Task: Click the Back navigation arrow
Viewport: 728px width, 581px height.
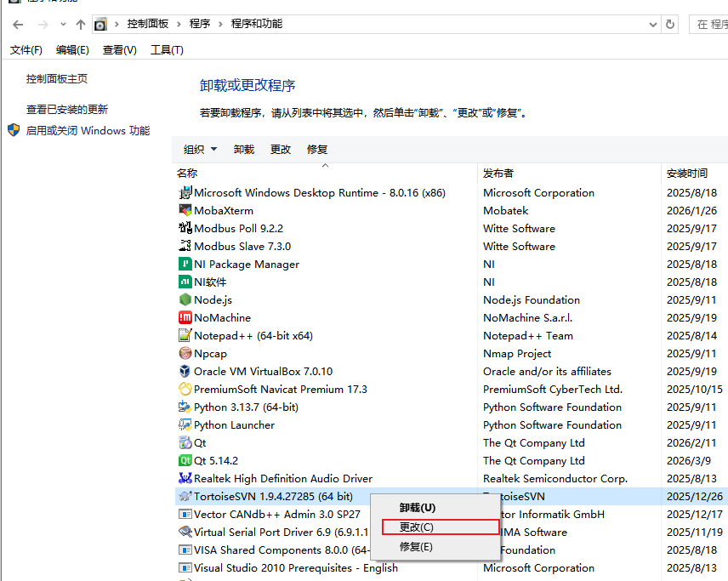Action: click(18, 25)
